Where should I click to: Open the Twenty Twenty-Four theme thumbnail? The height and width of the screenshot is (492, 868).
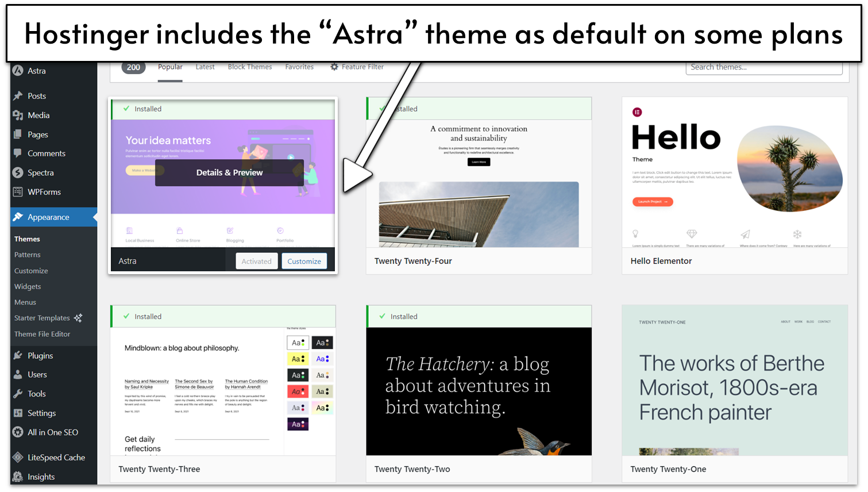(x=479, y=183)
